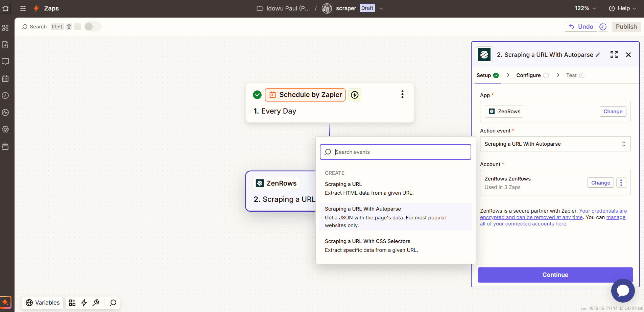Click the Schedule by Zapier app label

[305, 95]
